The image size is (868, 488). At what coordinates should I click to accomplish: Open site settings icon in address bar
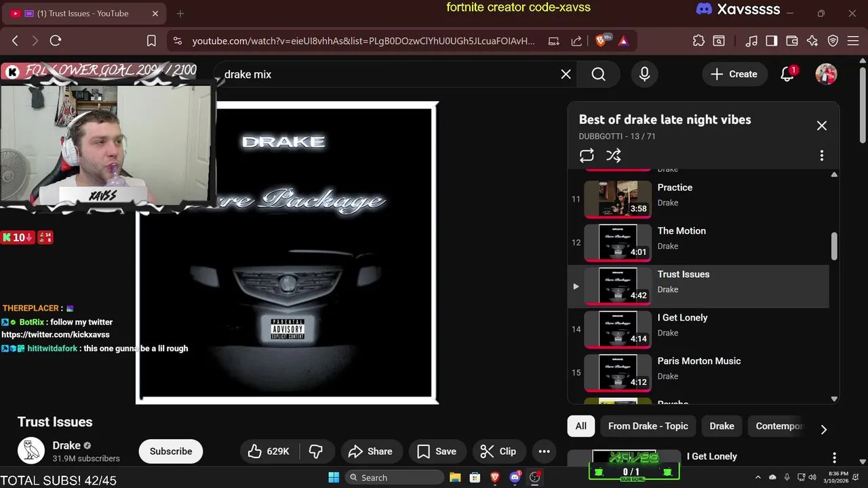[178, 41]
